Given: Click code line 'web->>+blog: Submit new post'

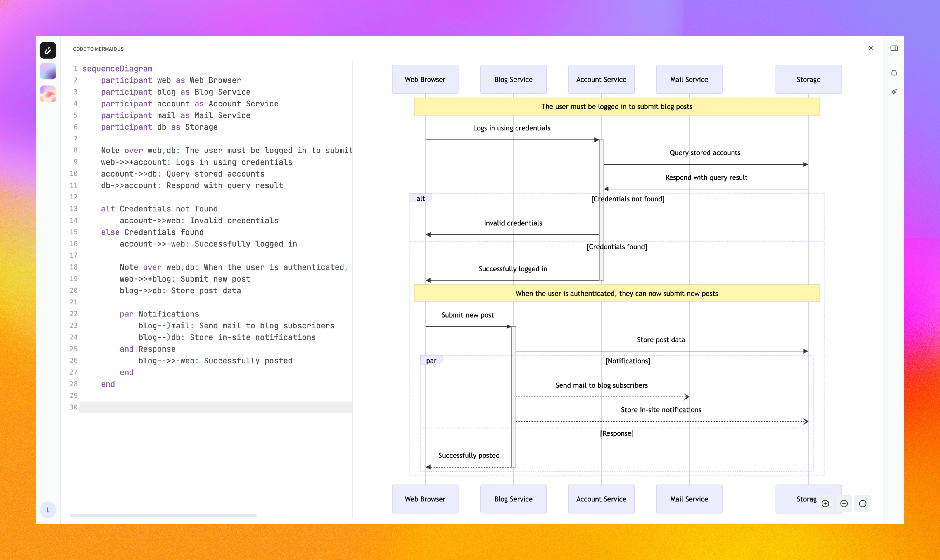Looking at the screenshot, I should tap(185, 279).
